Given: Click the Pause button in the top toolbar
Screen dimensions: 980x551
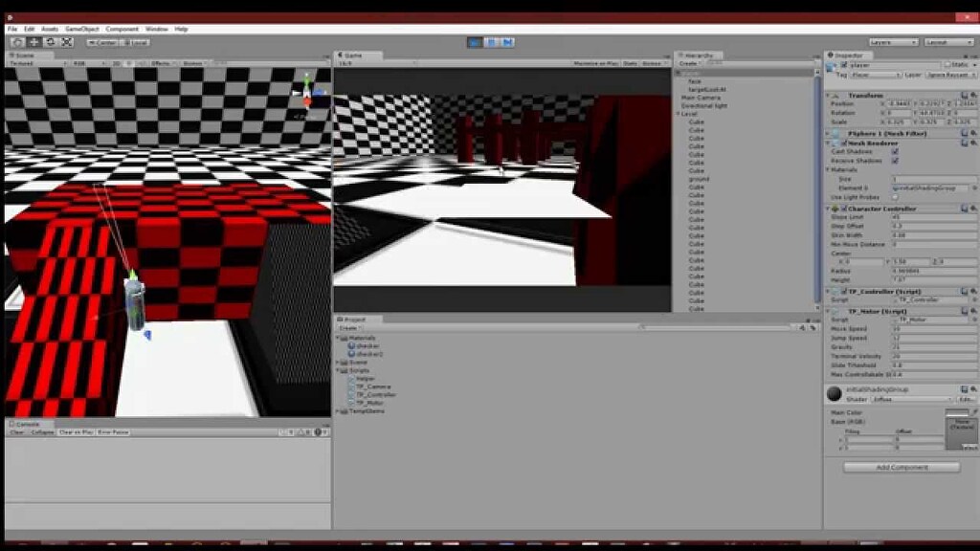Looking at the screenshot, I should pos(491,41).
